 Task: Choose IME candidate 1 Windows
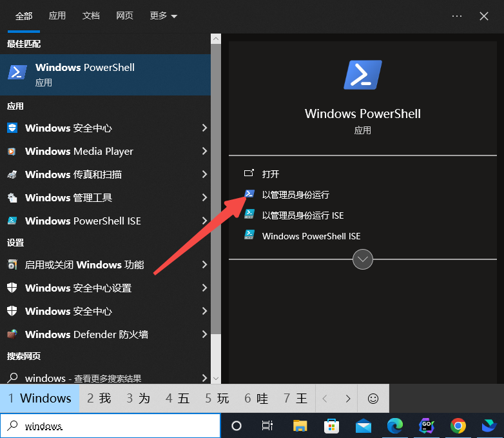tap(39, 398)
